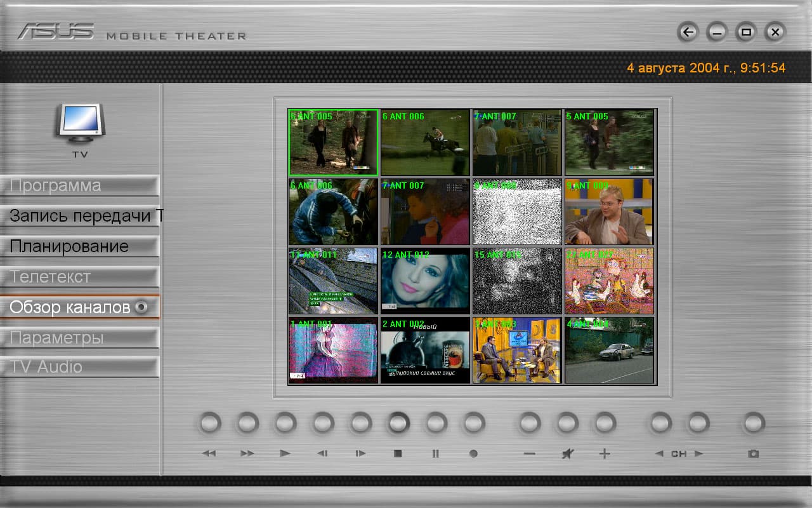Click the round button above the CH left arrow
Viewport: 812px width, 508px height.
[660, 423]
